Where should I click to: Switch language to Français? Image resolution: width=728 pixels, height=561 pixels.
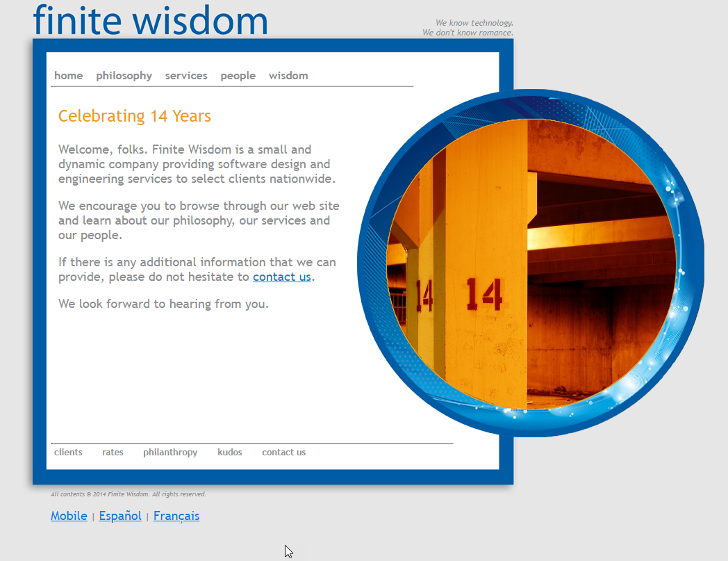pos(176,516)
